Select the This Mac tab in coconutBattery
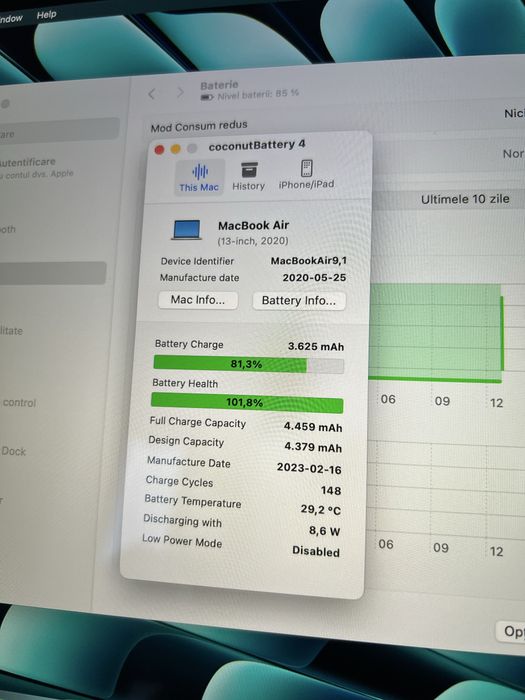This screenshot has width=525, height=700. pos(199,178)
